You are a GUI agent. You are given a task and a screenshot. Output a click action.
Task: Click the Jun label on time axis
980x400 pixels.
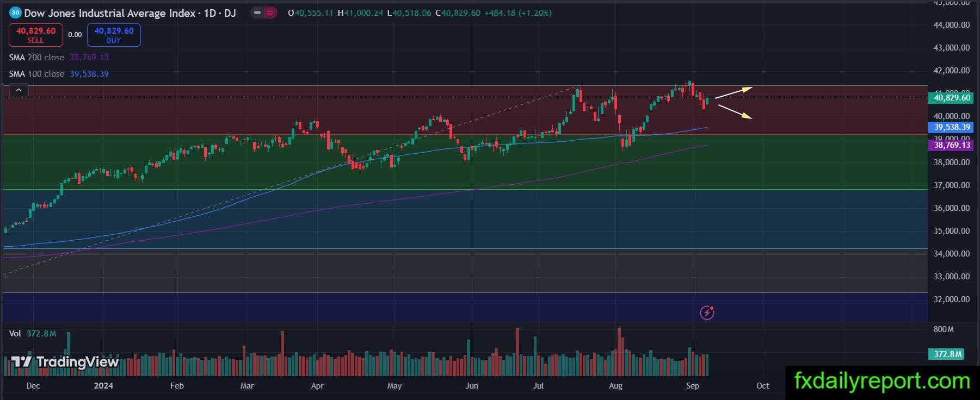[x=472, y=386]
